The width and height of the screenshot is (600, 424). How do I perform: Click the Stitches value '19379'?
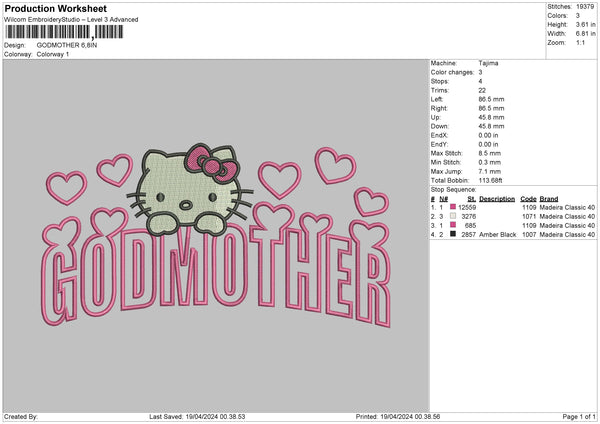585,7
